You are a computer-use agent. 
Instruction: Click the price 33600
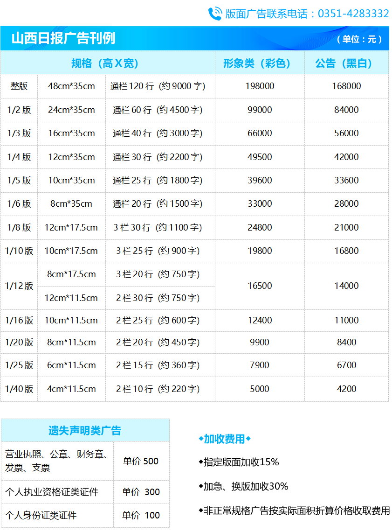click(347, 181)
